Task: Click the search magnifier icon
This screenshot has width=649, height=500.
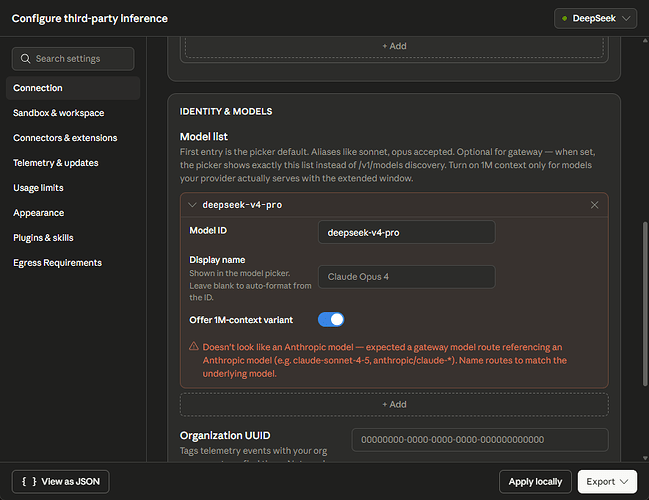Action: (25, 59)
